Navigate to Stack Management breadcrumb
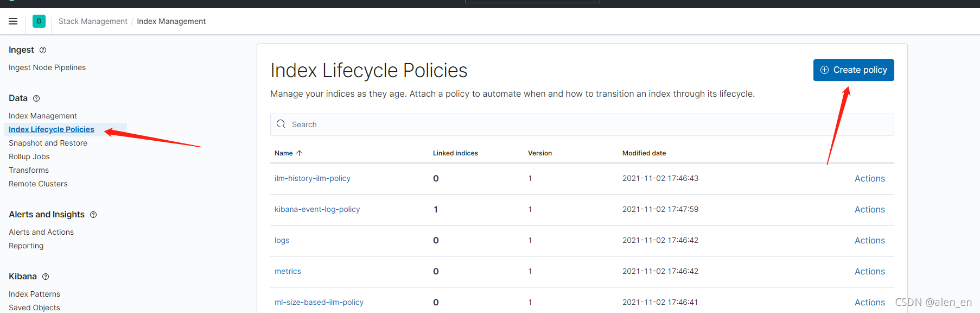The image size is (980, 313). point(93,21)
